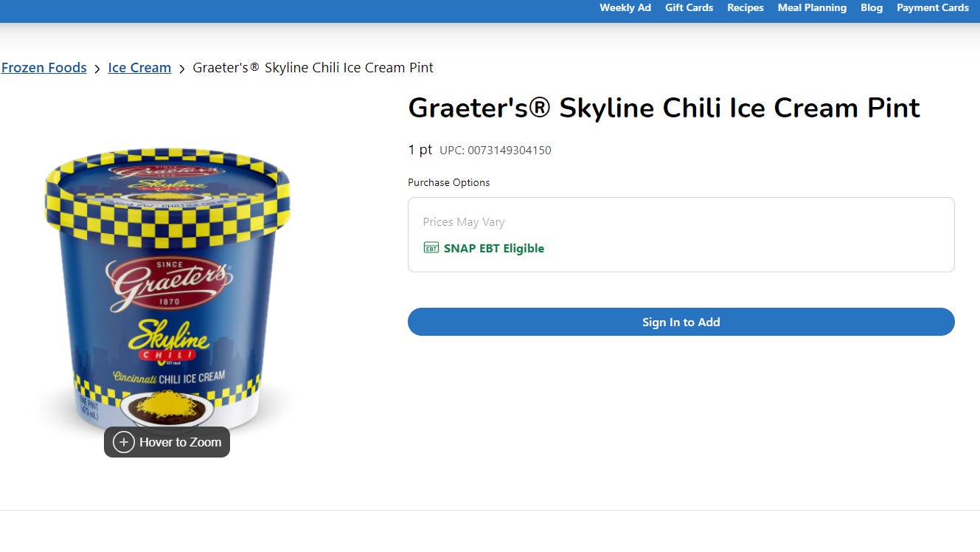Click the SNAP EBT Eligible label

click(494, 249)
